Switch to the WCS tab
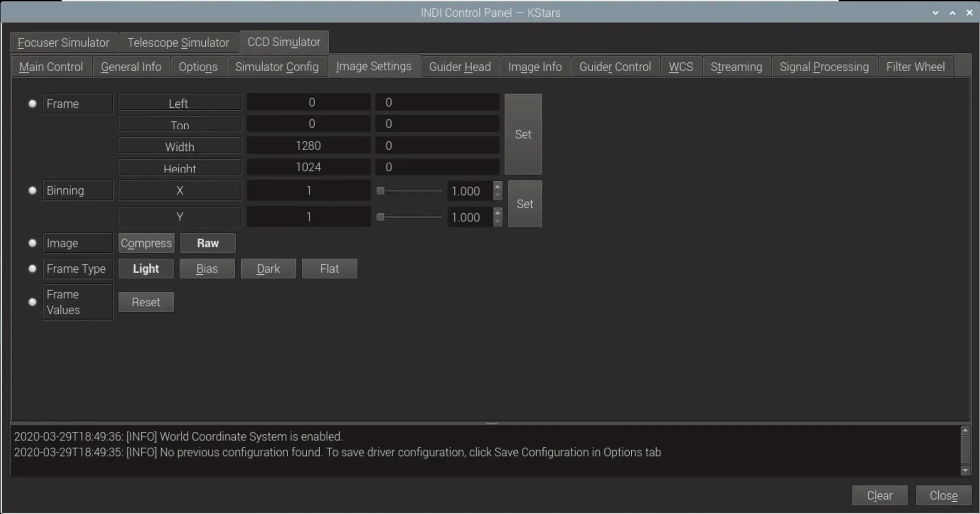980x514 pixels. [681, 67]
